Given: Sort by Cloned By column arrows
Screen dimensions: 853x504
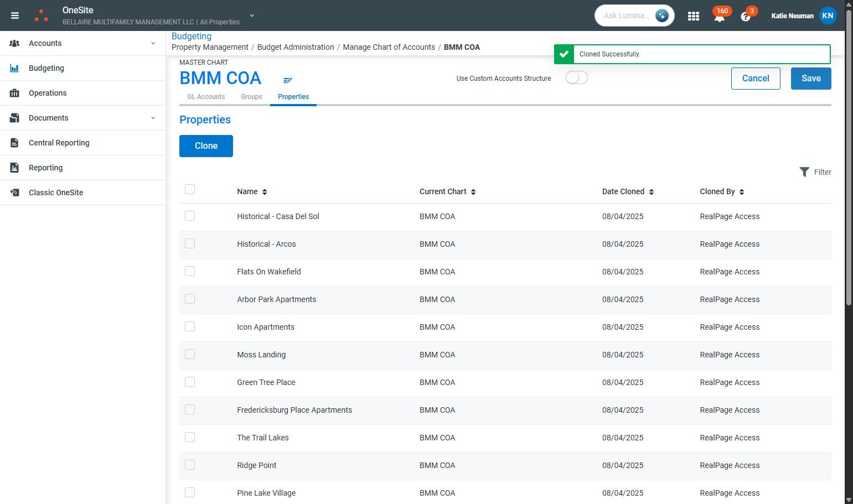Looking at the screenshot, I should (742, 192).
